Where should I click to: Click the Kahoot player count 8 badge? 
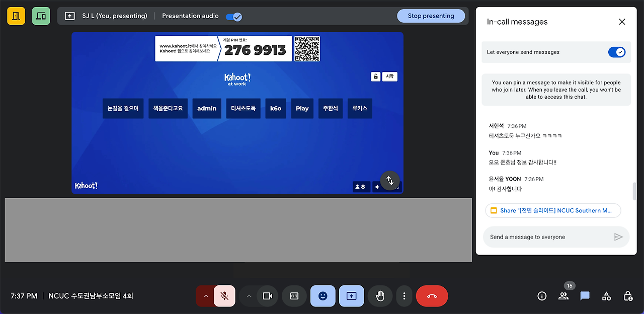point(361,186)
